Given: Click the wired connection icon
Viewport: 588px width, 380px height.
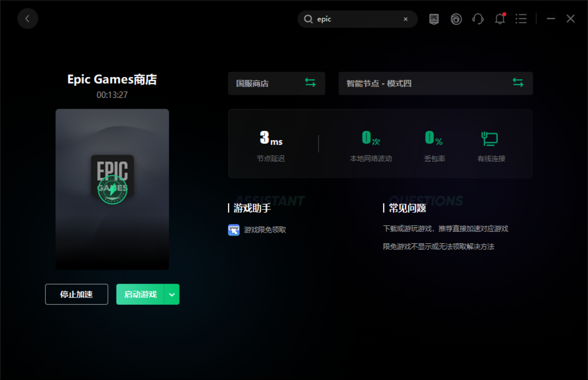Looking at the screenshot, I should click(490, 139).
